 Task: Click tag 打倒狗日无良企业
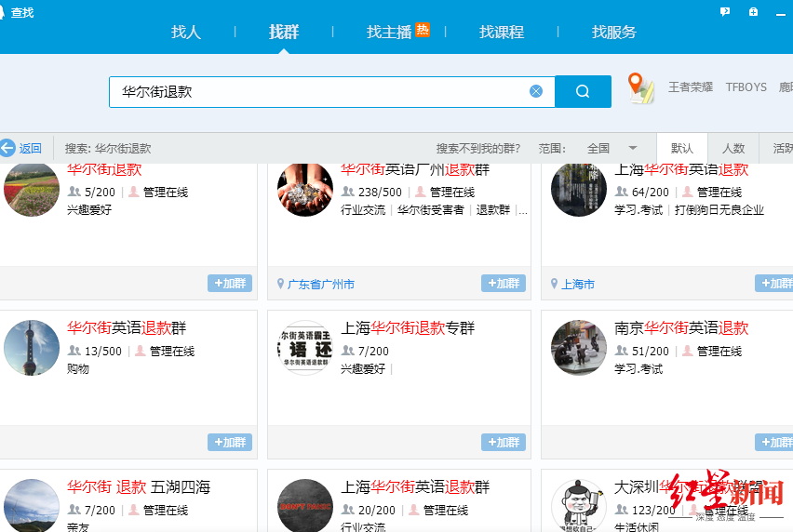(x=719, y=209)
